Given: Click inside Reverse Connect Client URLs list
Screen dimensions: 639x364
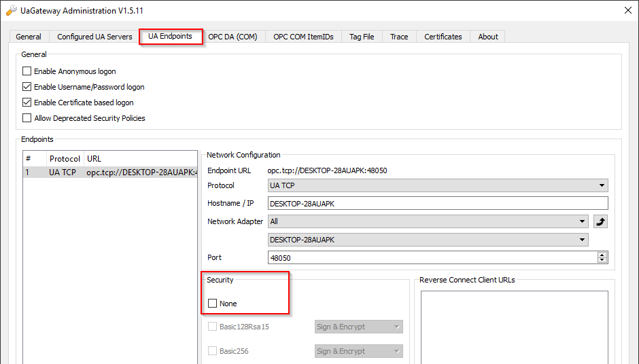Looking at the screenshot, I should (515, 327).
